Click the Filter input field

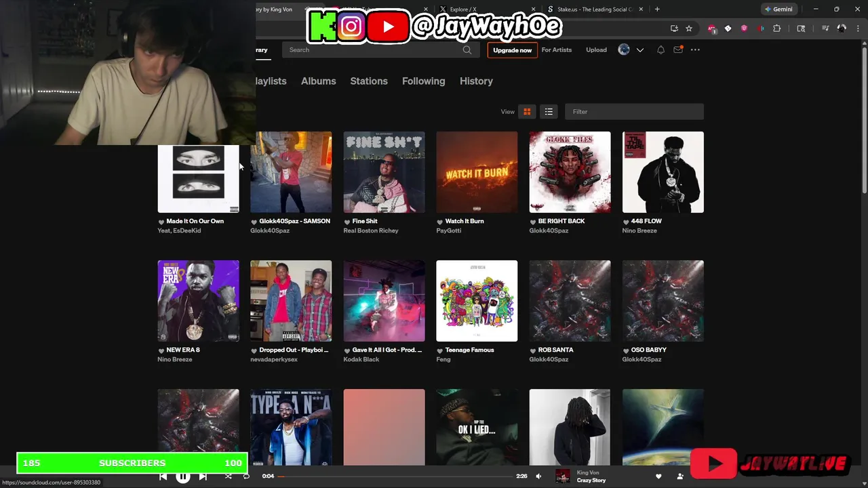point(634,112)
